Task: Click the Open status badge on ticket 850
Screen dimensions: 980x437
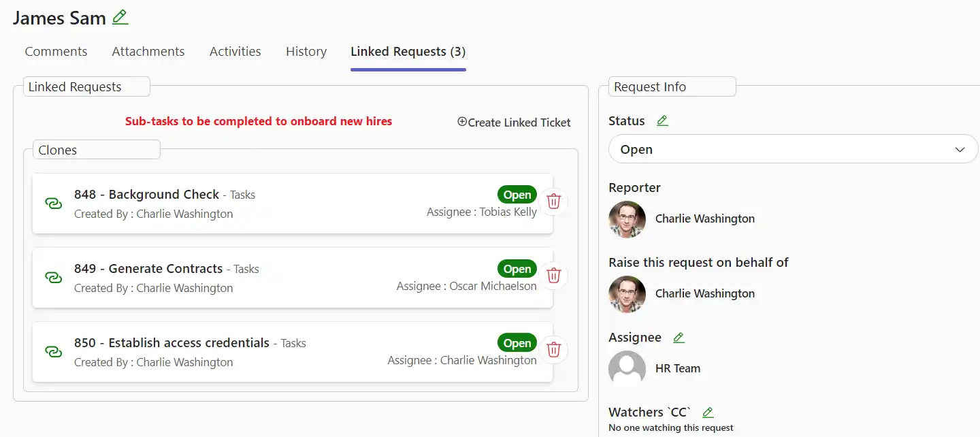Action: coord(517,343)
